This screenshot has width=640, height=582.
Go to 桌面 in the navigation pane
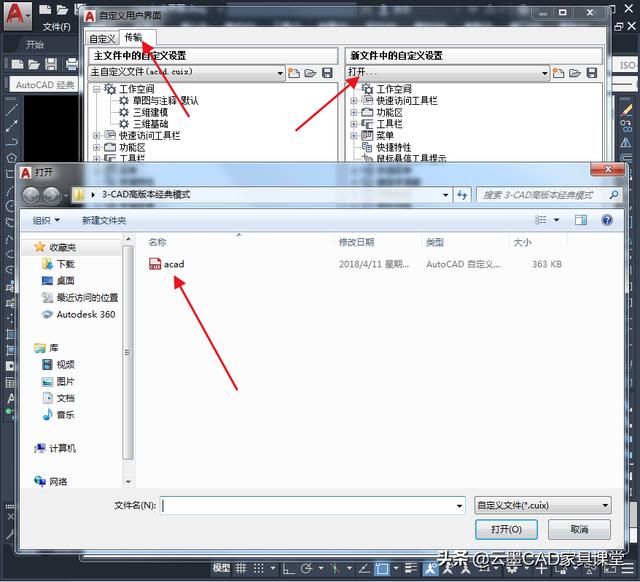pyautogui.click(x=65, y=281)
